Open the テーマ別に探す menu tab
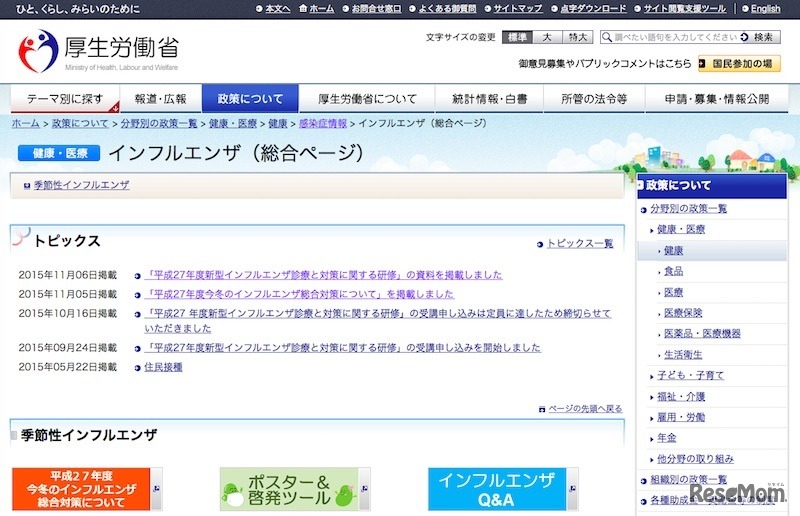 click(64, 100)
